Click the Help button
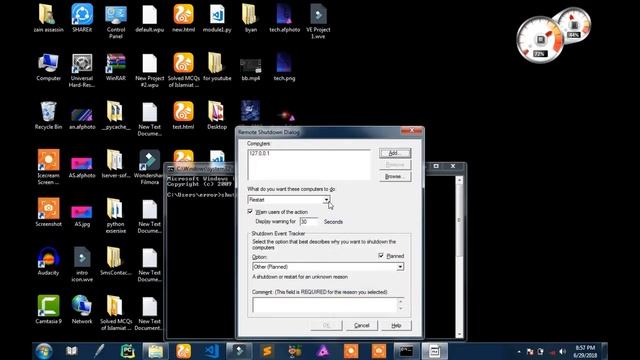The image size is (640, 360). point(396,325)
